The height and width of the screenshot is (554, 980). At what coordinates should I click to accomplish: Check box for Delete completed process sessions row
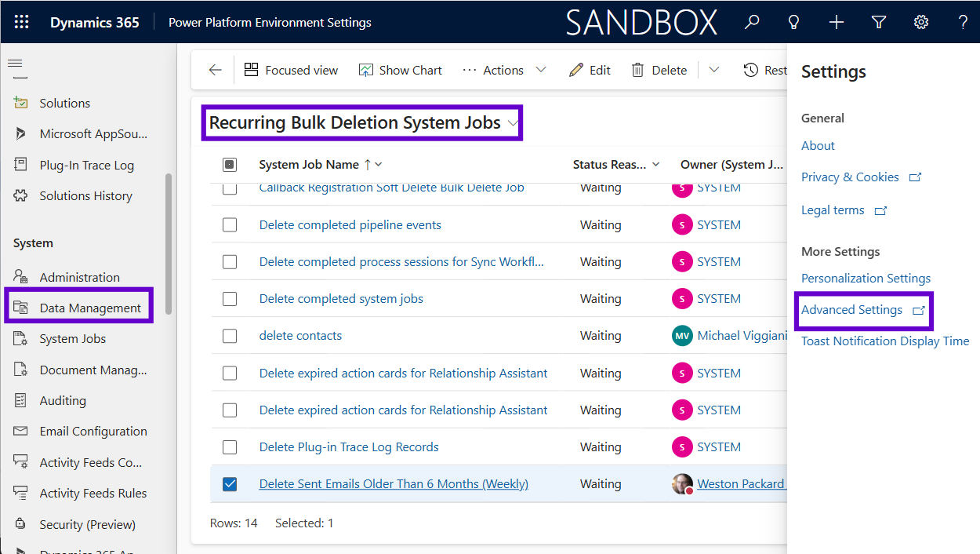(230, 261)
